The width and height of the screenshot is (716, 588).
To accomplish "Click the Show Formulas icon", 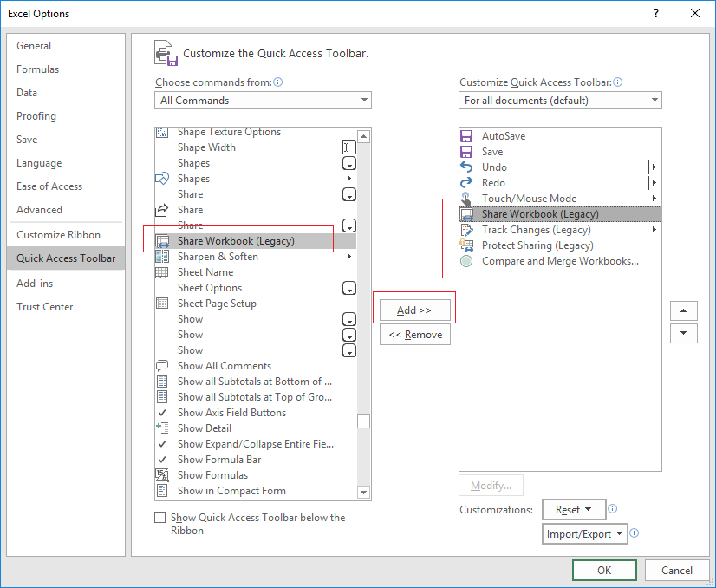I will (x=162, y=475).
